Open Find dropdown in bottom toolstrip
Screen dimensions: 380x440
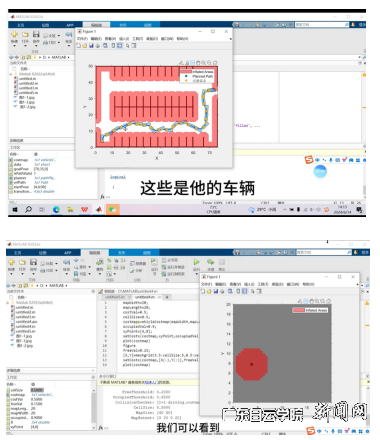tap(89, 267)
